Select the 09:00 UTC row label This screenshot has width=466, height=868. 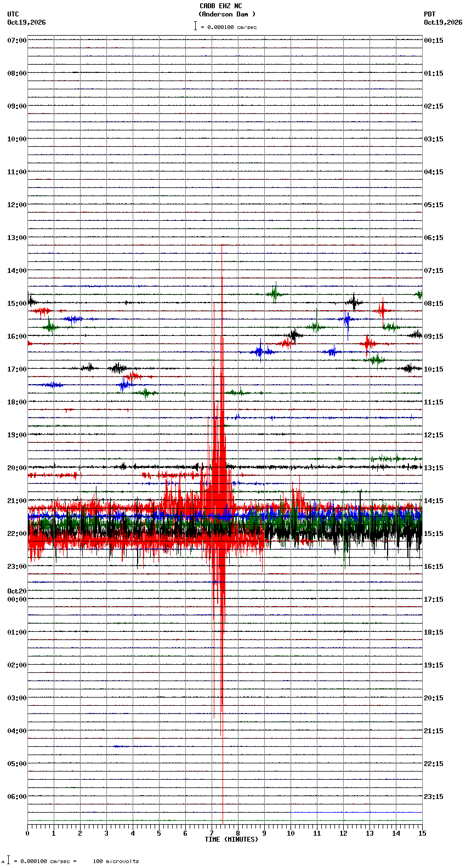point(17,106)
